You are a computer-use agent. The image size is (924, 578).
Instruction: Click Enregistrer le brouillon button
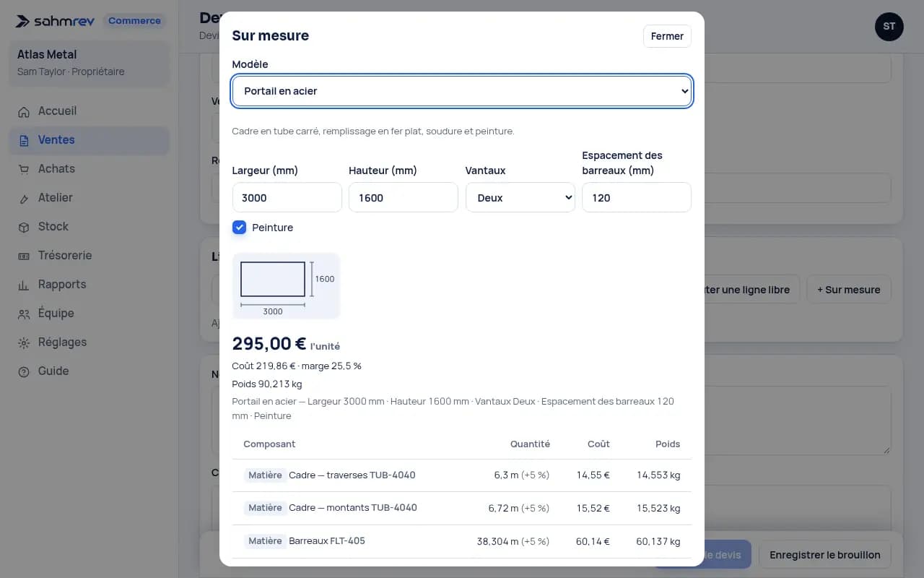[x=824, y=555]
